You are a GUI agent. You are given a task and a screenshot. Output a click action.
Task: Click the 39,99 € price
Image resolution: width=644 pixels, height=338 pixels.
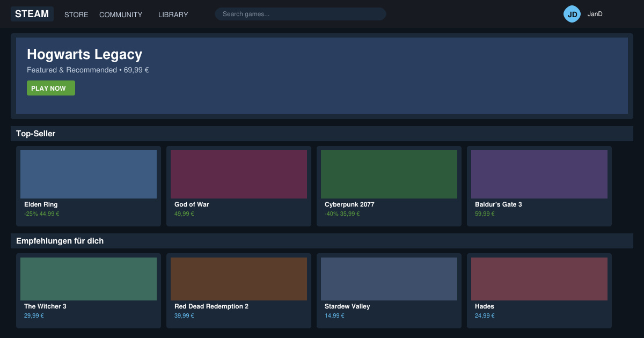[184, 315]
